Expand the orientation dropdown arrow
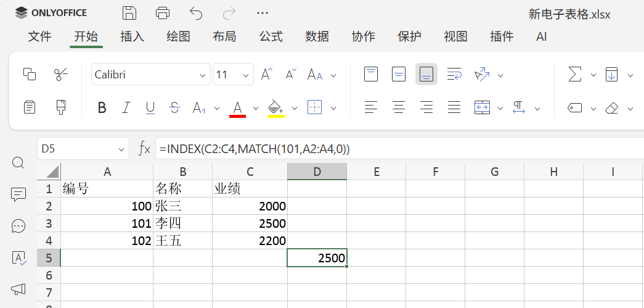 coord(500,75)
